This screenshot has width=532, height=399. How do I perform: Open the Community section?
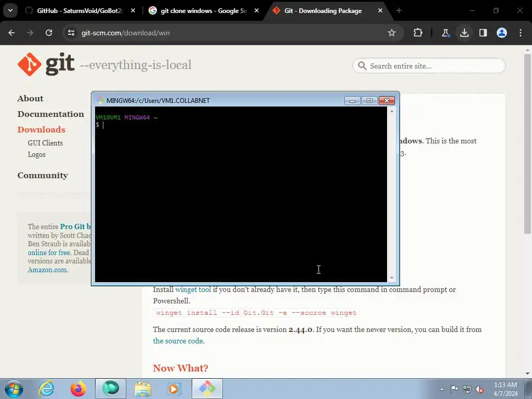[x=43, y=176]
